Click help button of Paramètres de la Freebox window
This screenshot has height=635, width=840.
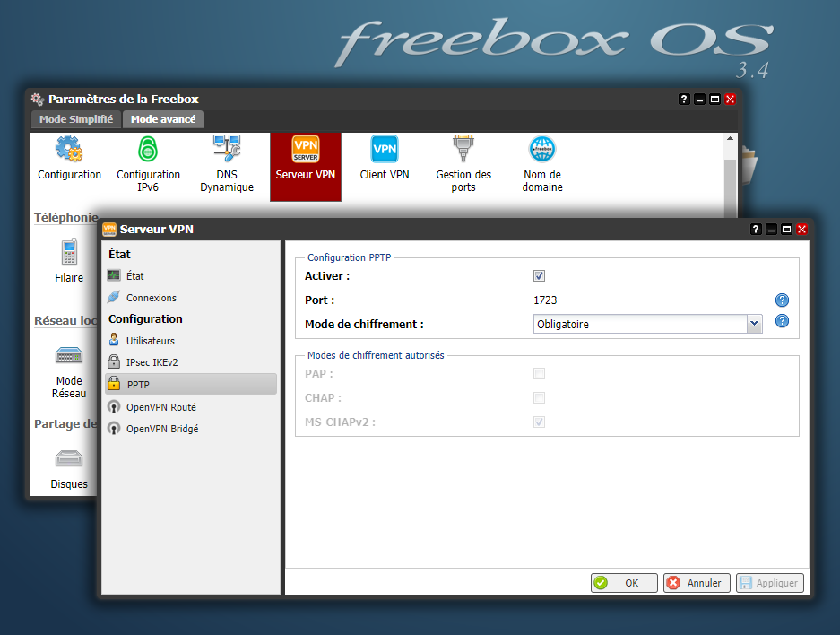click(684, 100)
